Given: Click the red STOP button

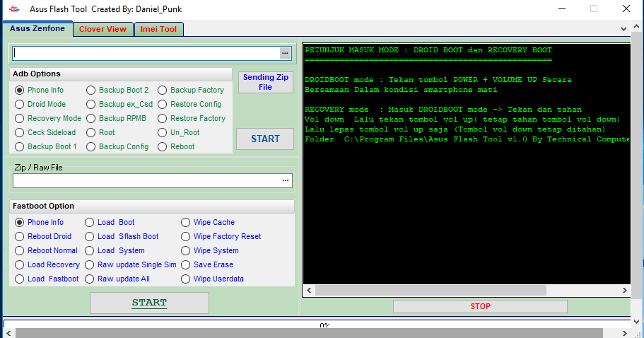Looking at the screenshot, I should point(480,306).
